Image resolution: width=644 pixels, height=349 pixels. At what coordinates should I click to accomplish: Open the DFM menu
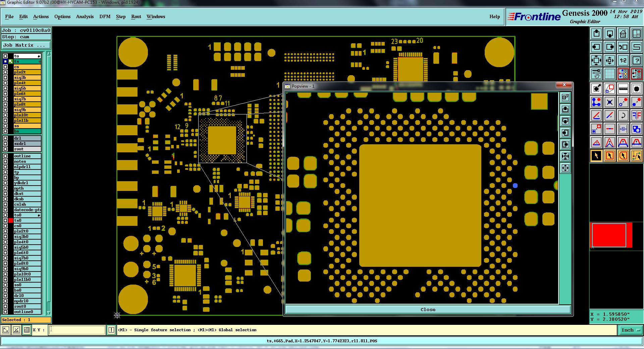105,16
